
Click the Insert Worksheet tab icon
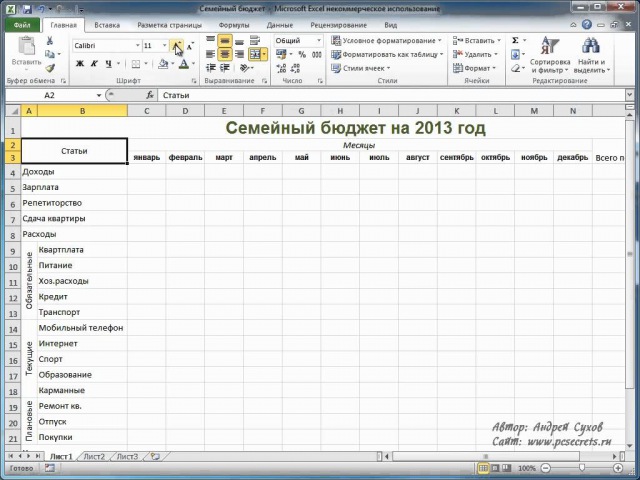click(x=155, y=456)
